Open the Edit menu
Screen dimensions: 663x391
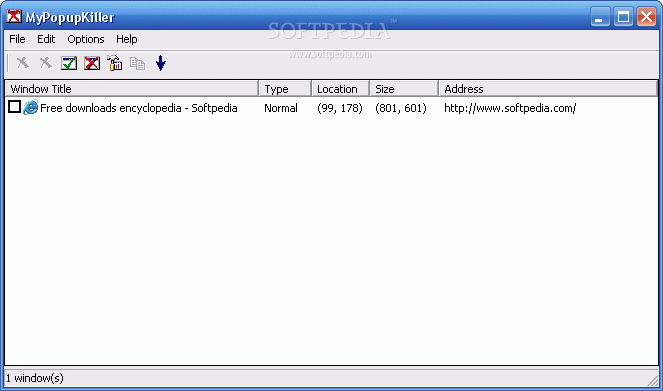[46, 39]
